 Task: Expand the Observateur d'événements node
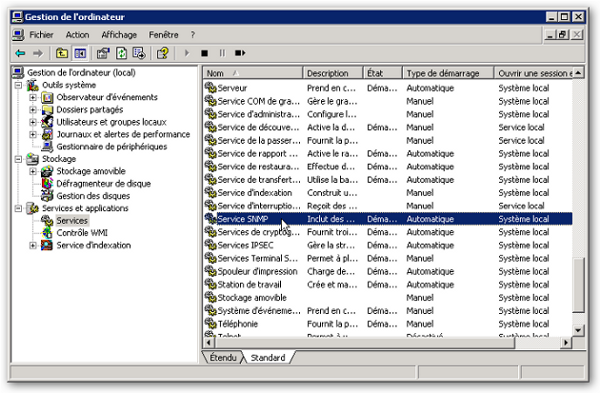[33, 97]
